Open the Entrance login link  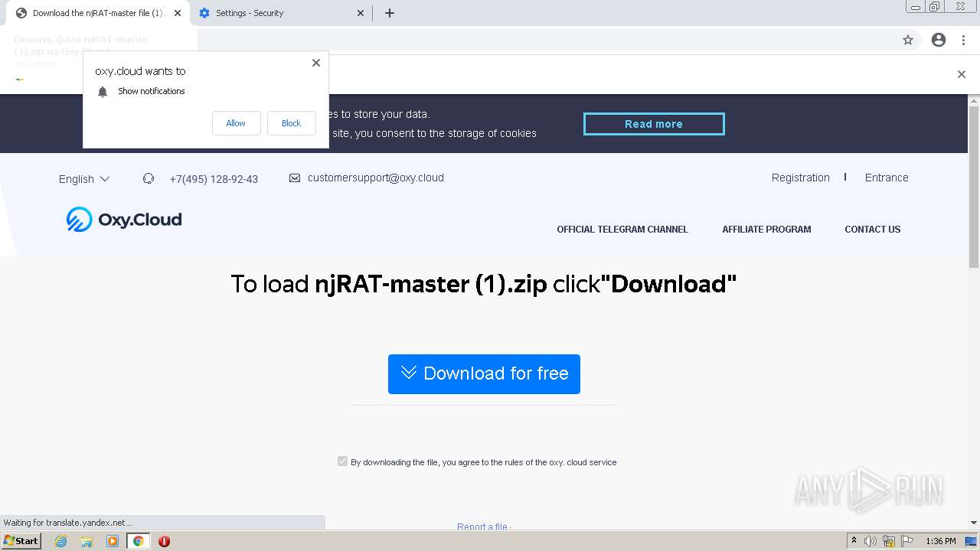tap(887, 178)
